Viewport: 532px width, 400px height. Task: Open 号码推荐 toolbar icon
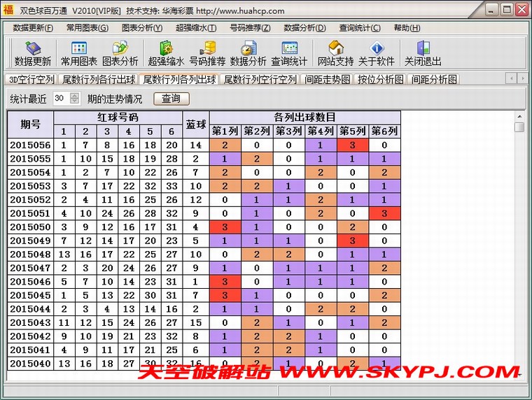pos(207,53)
